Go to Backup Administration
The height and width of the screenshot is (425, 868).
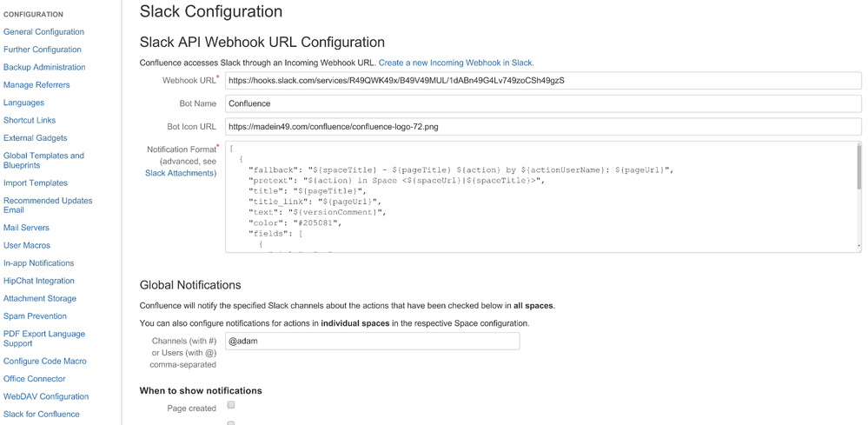pyautogui.click(x=44, y=68)
